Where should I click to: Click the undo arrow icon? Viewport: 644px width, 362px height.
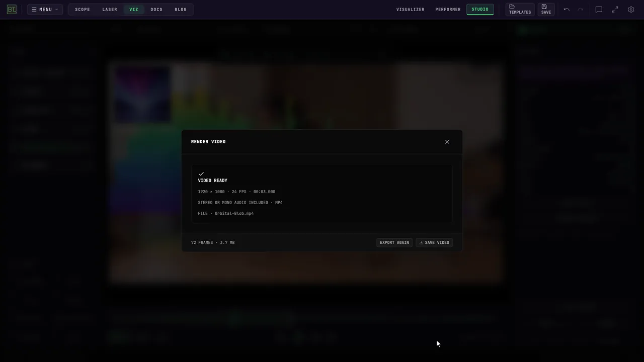[x=567, y=10]
